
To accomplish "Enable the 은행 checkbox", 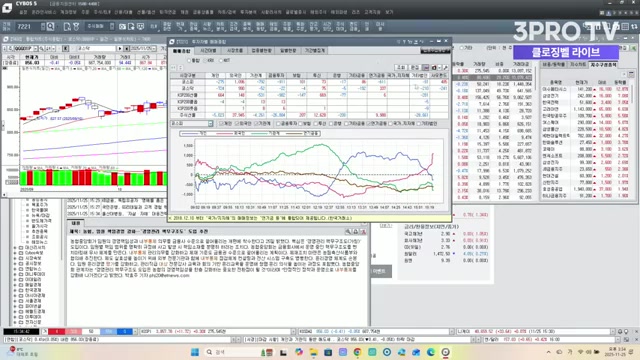I will (x=331, y=123).
